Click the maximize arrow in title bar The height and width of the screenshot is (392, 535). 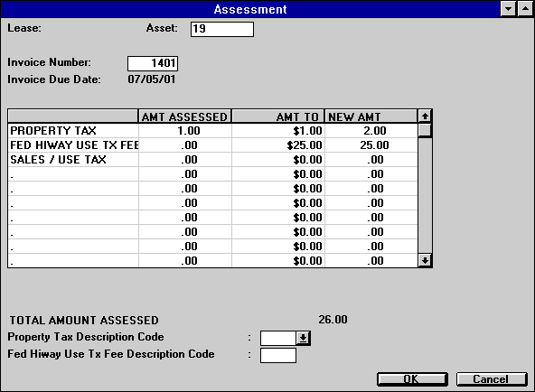(x=525, y=9)
